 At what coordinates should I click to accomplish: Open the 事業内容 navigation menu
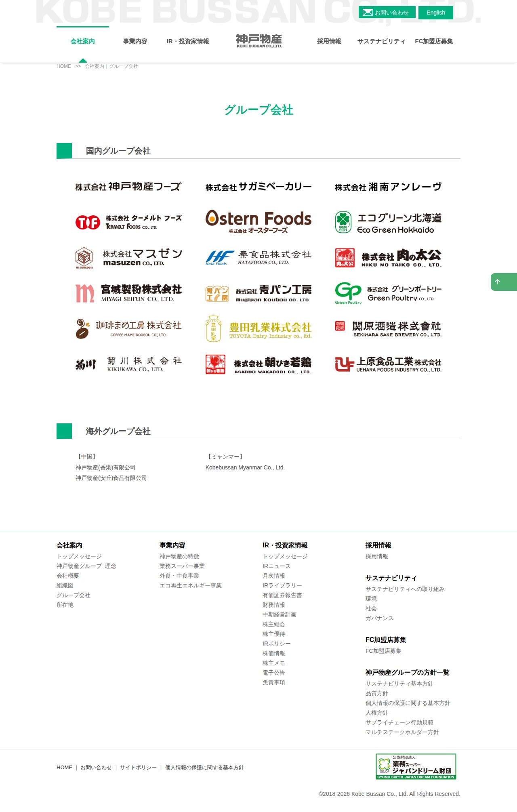(135, 41)
